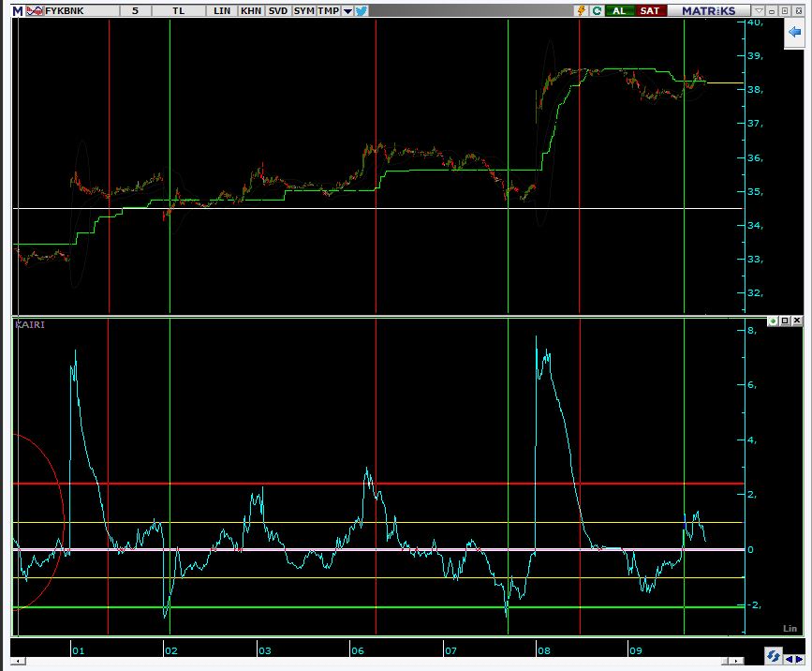The width and height of the screenshot is (812, 671).
Task: Click horizontal scrollbar left arrow
Action: coord(18,661)
